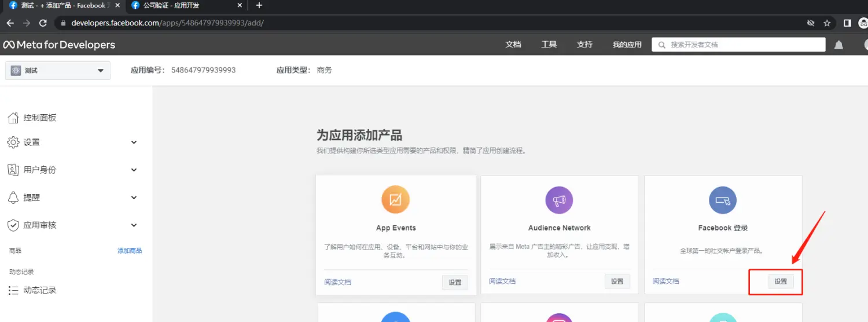Click the browser forward arrow
Screen dimensions: 868x322
pos(27,23)
